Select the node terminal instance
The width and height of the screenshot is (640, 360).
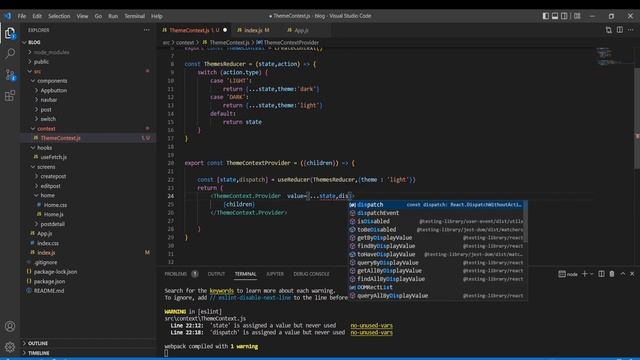(x=568, y=274)
